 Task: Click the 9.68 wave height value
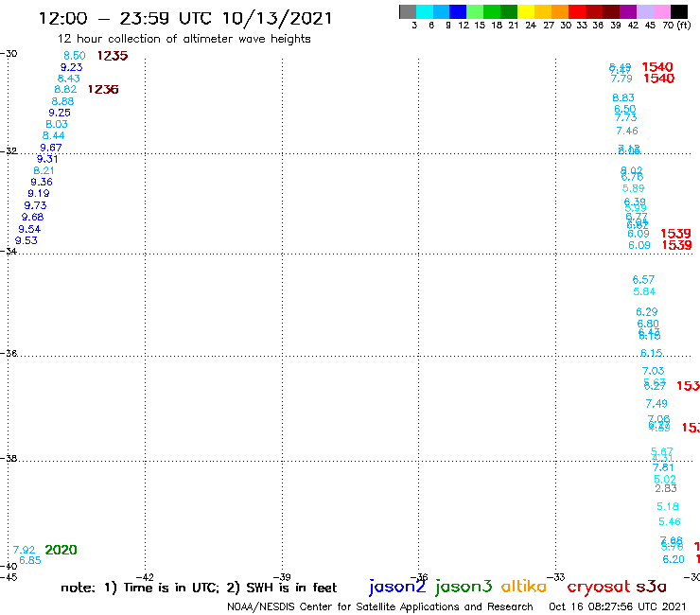32,217
